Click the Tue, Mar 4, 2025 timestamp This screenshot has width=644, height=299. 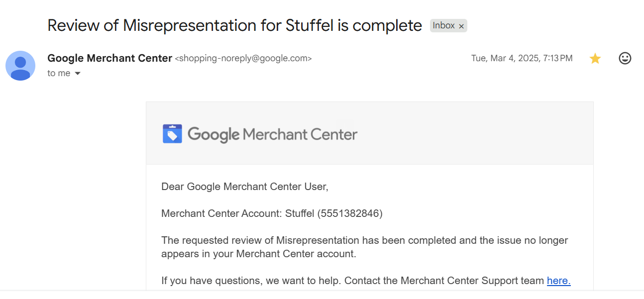point(522,58)
